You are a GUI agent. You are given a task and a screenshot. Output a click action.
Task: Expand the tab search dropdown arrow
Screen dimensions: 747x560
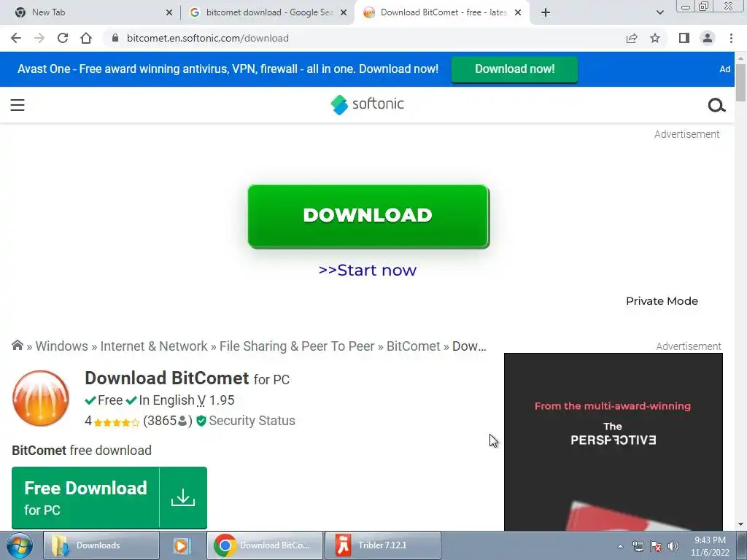(x=659, y=12)
